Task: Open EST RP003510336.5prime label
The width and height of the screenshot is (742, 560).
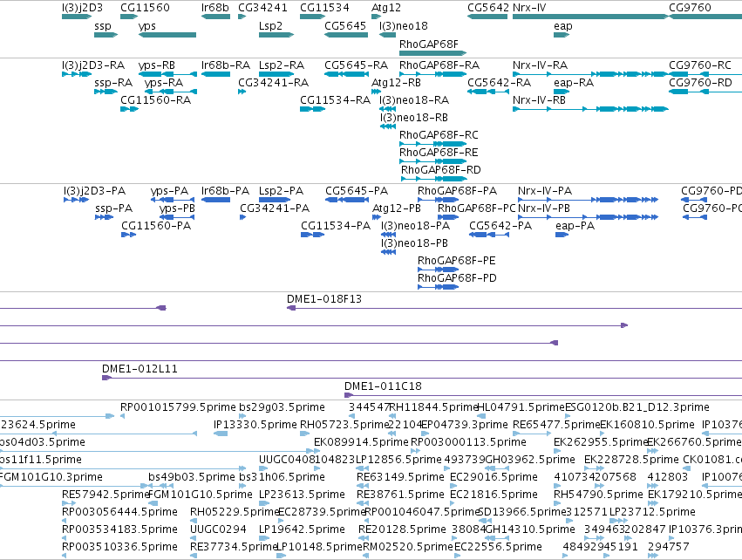Action: coord(119,547)
